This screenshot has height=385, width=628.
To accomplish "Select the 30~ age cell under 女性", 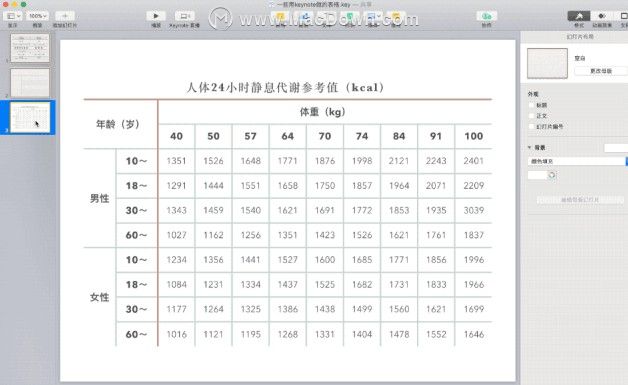I will [x=137, y=309].
